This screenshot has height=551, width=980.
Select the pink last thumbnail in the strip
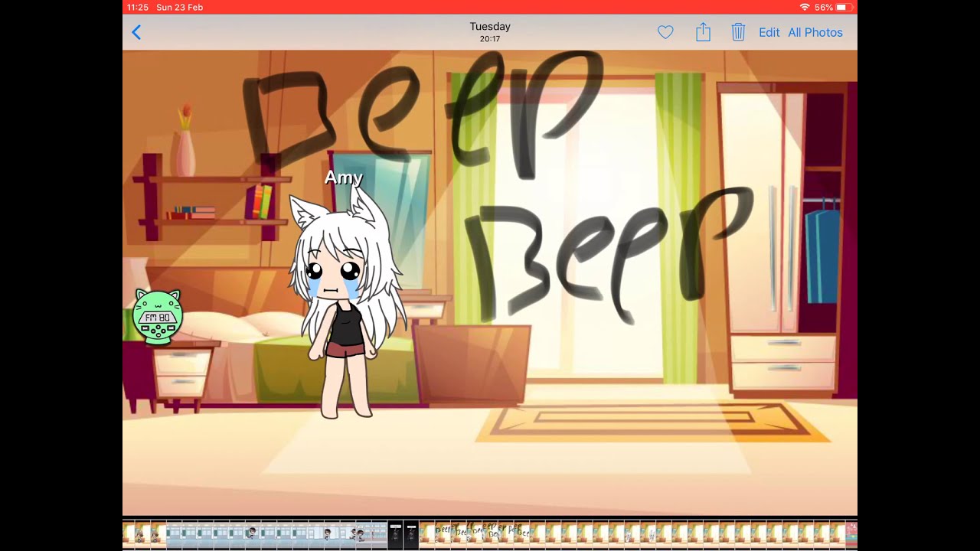coord(851,534)
